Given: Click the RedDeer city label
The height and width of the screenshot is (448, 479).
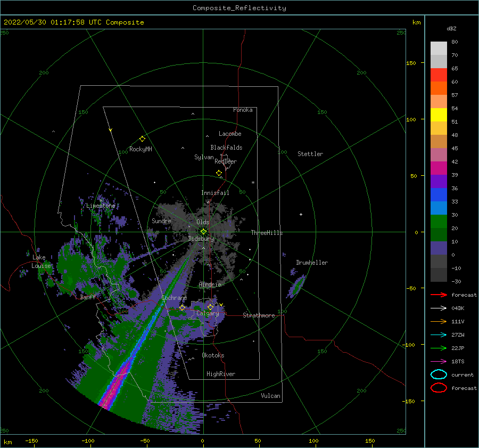Looking at the screenshot, I should click(x=226, y=161).
